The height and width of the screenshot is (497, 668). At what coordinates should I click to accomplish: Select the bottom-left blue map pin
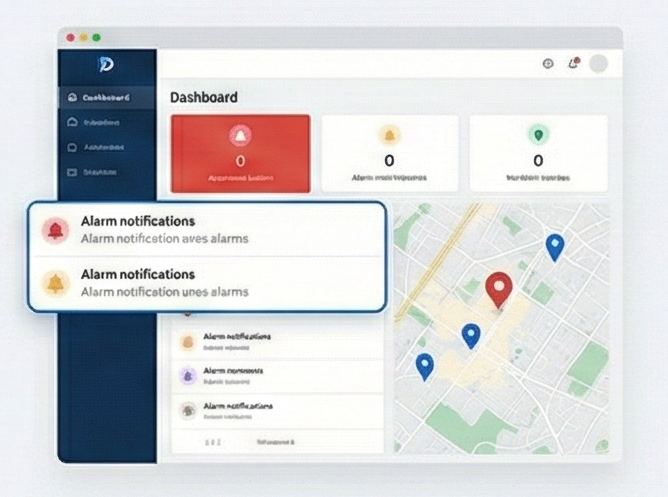(x=425, y=365)
